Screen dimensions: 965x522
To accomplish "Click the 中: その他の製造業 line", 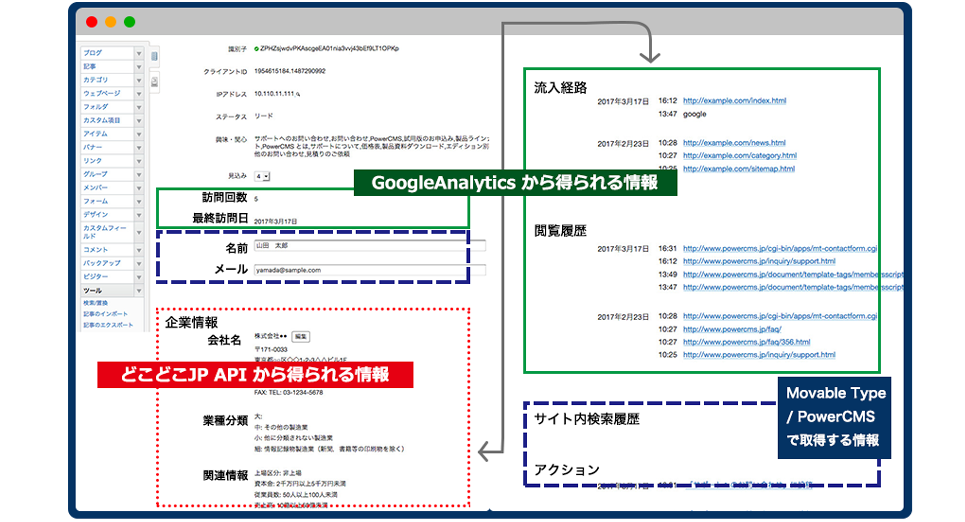I will click(281, 427).
